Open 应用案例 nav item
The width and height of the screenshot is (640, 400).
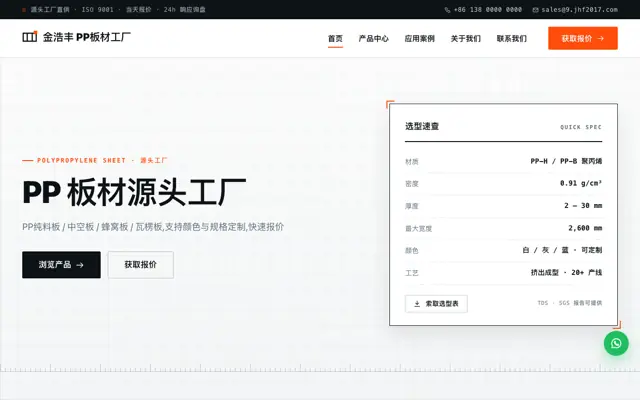point(420,38)
